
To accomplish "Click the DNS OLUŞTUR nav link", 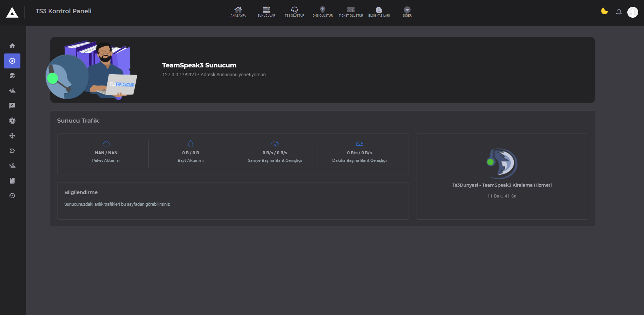I will pos(323,12).
